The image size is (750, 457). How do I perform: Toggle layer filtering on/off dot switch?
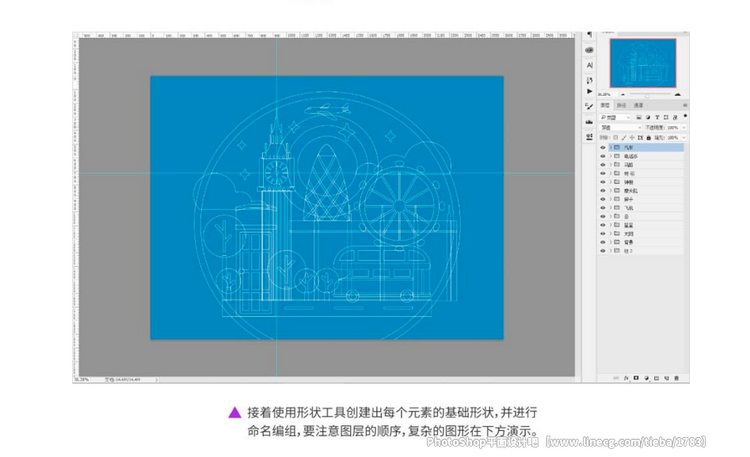coord(685,115)
